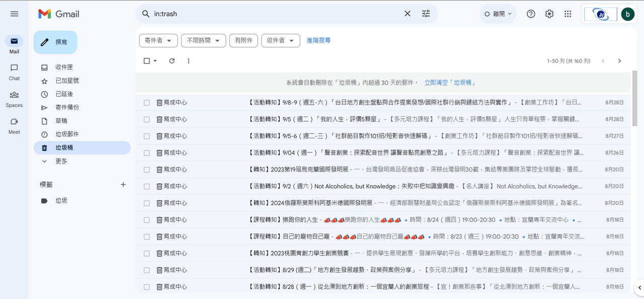The image size is (644, 299).
Task: Click the search magnifier icon
Action: (146, 14)
